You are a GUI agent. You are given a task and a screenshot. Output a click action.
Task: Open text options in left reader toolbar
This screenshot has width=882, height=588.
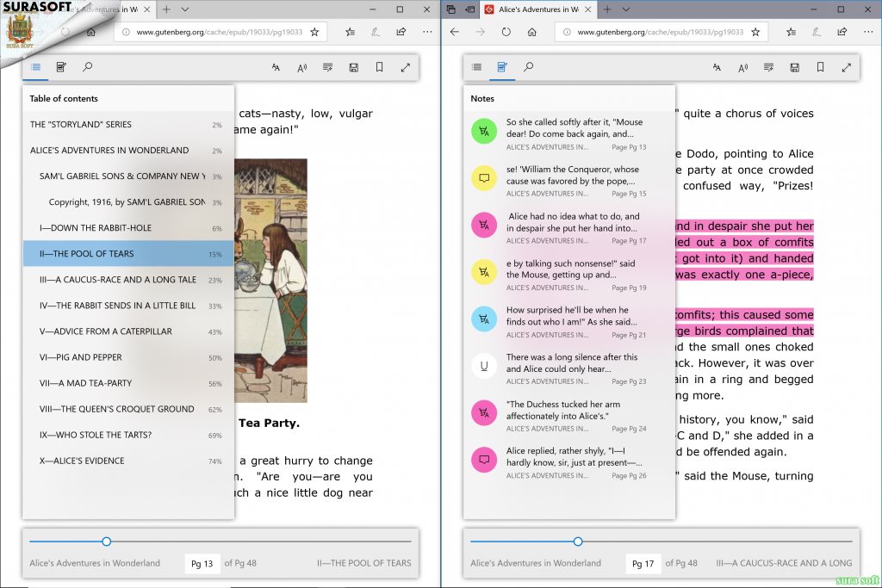[276, 67]
